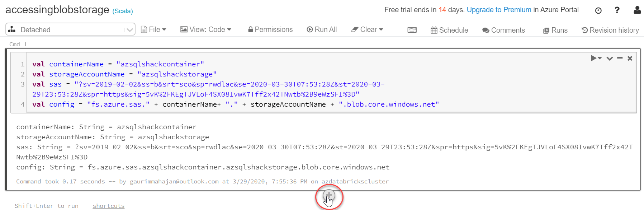This screenshot has width=644, height=210.
Task: Click the Upgrade to Premium link
Action: tap(499, 10)
